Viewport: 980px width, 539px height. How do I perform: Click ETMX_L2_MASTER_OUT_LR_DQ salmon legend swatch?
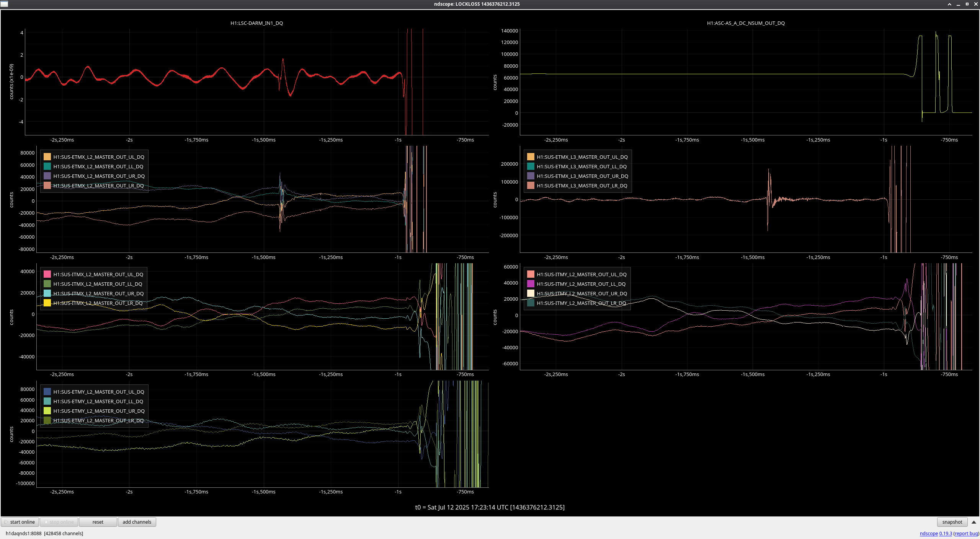tap(47, 186)
